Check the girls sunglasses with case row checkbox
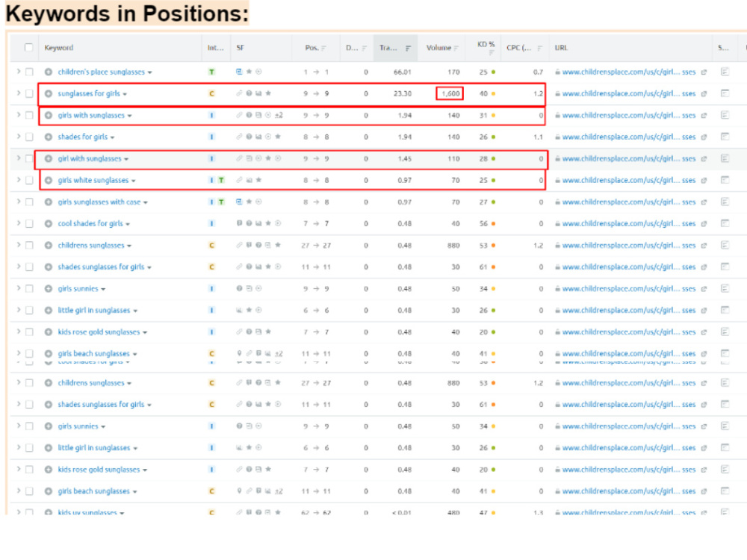747x560 pixels. 29,202
